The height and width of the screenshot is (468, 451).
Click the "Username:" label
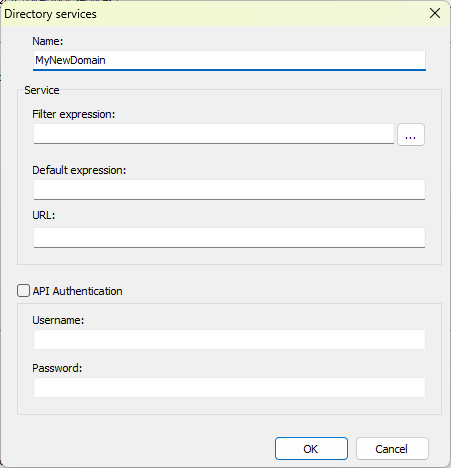click(58, 320)
